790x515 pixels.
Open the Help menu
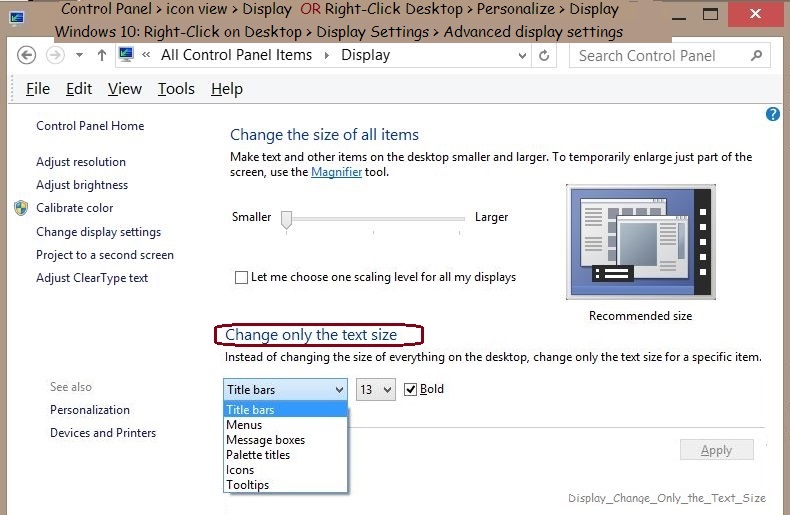point(227,89)
